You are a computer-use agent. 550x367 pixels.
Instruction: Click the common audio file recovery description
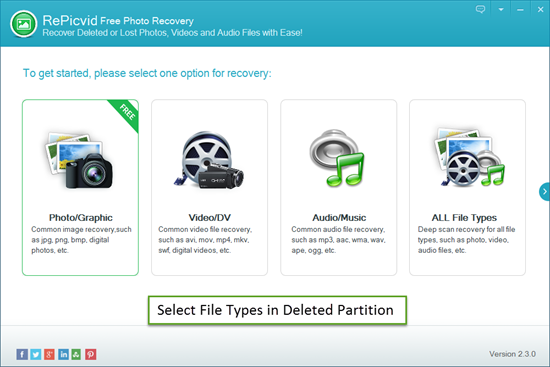click(338, 240)
